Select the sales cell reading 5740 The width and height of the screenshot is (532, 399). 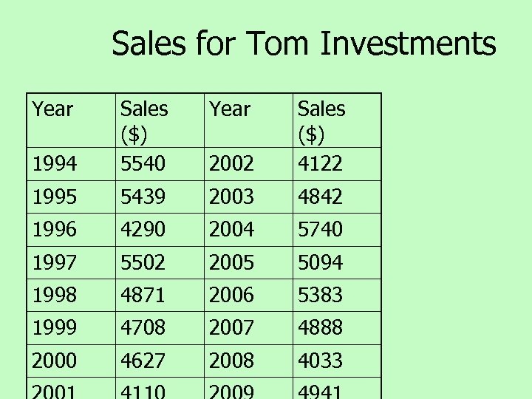point(320,230)
